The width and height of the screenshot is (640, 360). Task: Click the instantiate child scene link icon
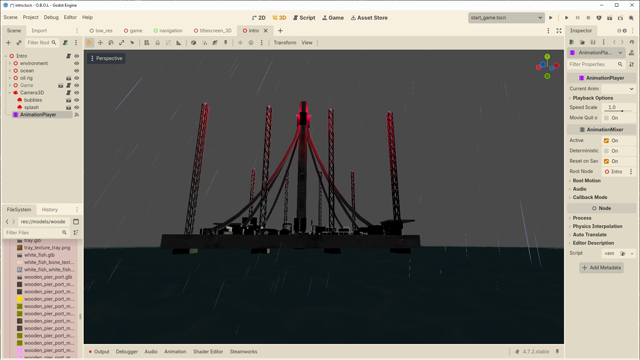pos(19,42)
